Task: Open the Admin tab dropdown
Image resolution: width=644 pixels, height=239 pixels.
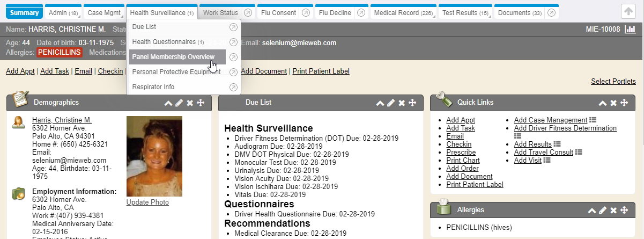Action: click(x=63, y=12)
